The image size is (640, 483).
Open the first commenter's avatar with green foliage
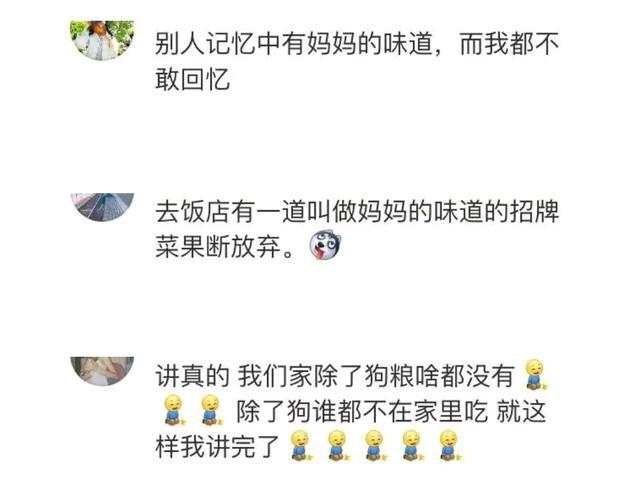click(102, 40)
